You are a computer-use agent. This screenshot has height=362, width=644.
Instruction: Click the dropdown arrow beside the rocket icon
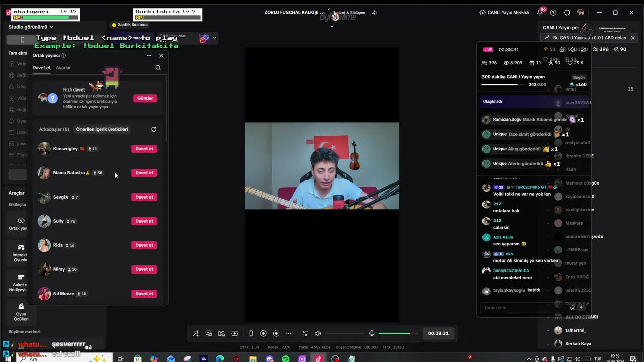tap(215, 38)
